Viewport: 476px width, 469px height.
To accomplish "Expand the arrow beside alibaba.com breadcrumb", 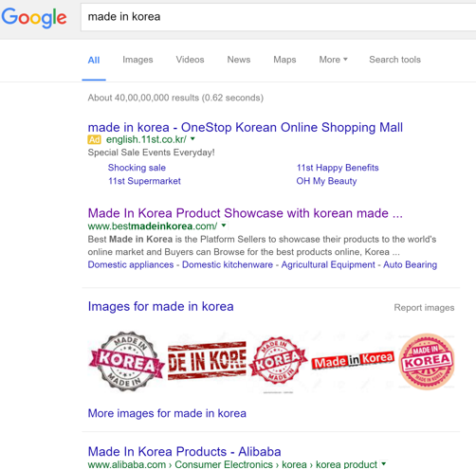I will point(384,464).
